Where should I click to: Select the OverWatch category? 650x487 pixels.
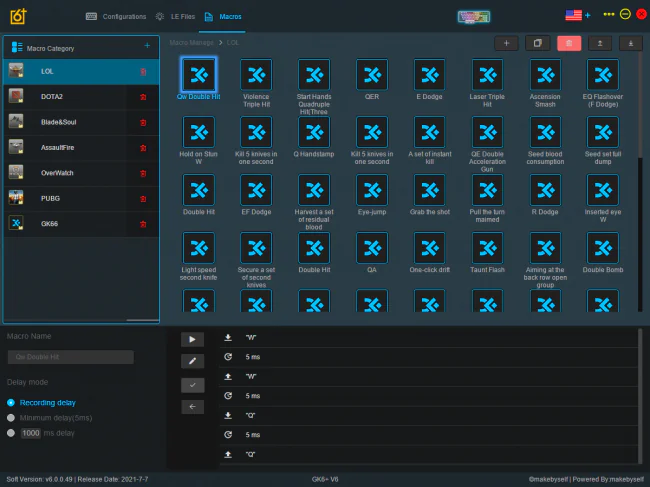click(81, 173)
